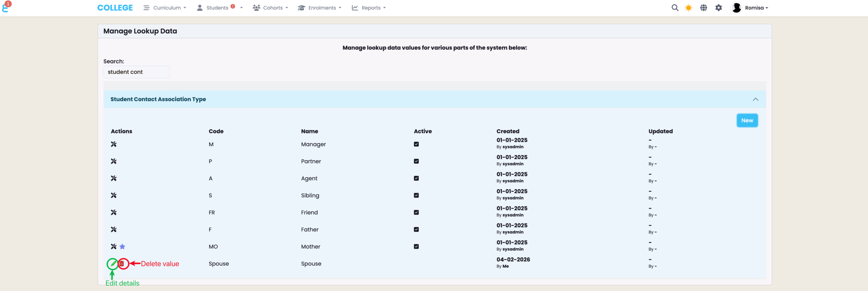Click the blue star icon in Mother row
Screen dimensions: 868x291
122,247
